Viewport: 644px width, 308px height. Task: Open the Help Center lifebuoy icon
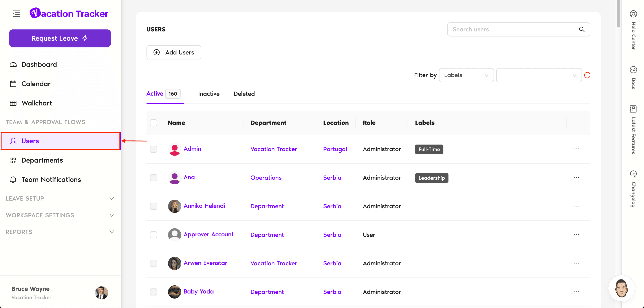click(633, 14)
